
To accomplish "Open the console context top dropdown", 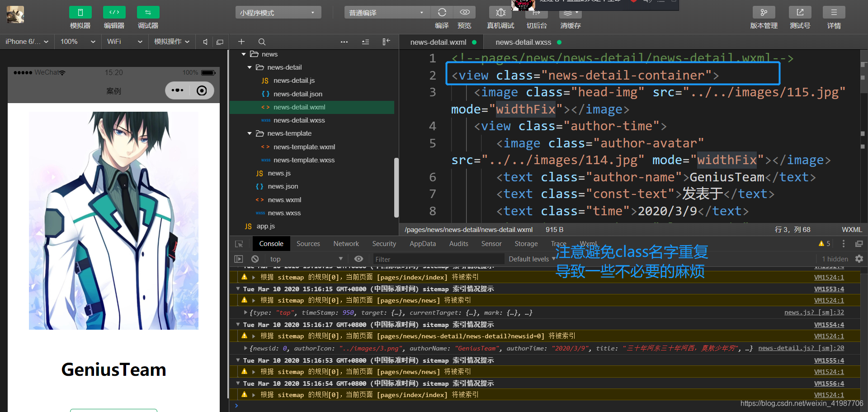I will tap(307, 259).
